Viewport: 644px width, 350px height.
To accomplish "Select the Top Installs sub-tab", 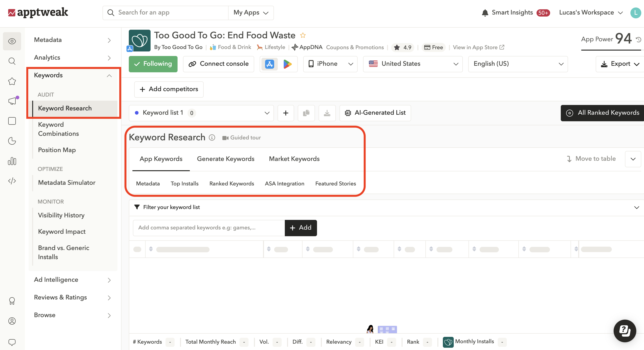I will [x=185, y=184].
